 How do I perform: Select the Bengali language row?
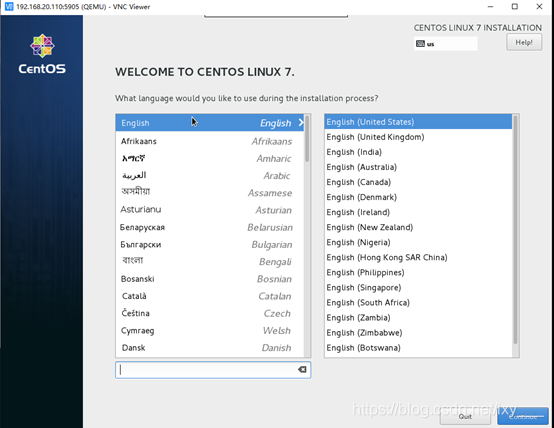tap(210, 262)
